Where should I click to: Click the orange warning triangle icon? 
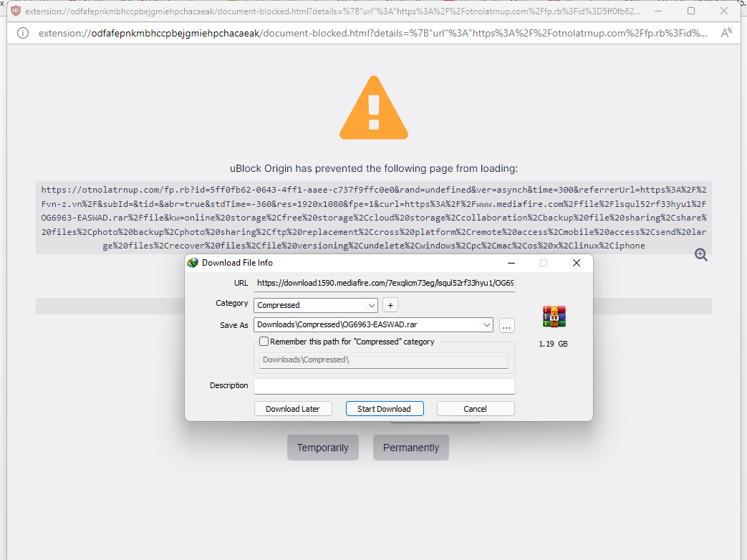(374, 107)
